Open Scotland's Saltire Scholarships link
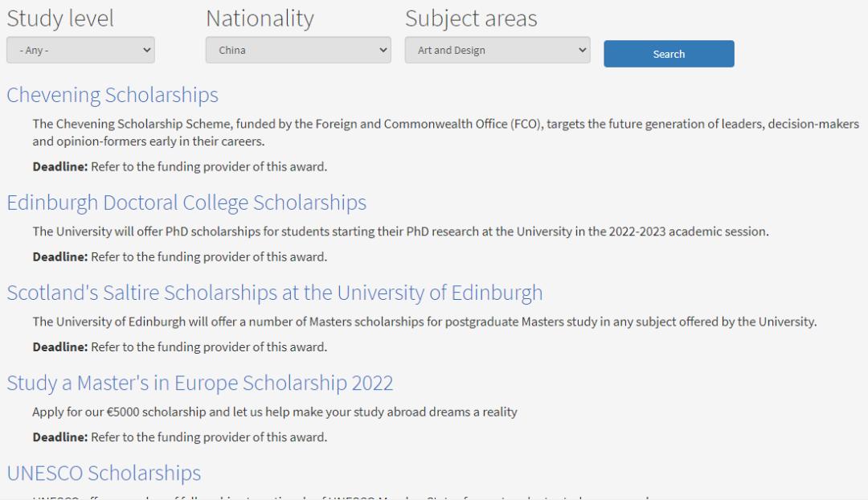The height and width of the screenshot is (500, 868). tap(274, 292)
